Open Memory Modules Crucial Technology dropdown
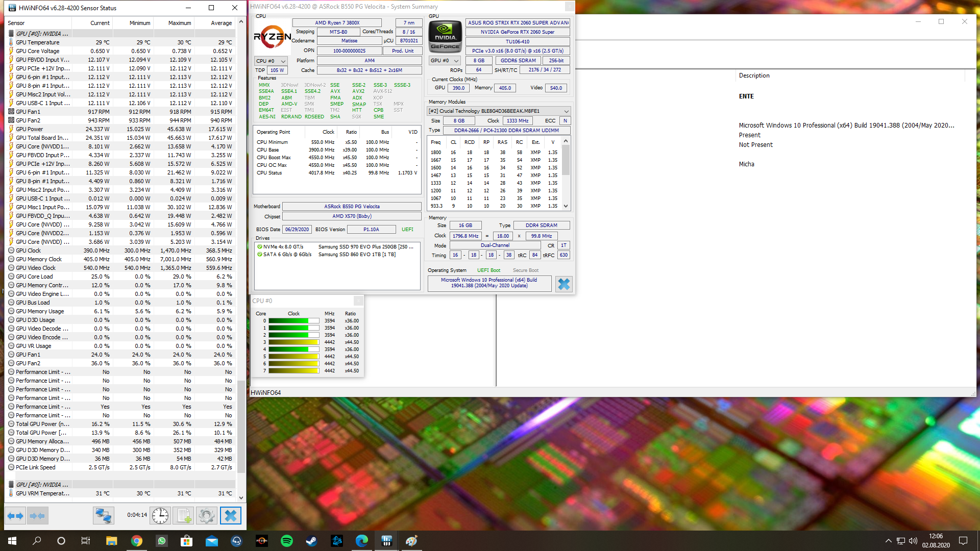The height and width of the screenshot is (551, 980). (499, 111)
